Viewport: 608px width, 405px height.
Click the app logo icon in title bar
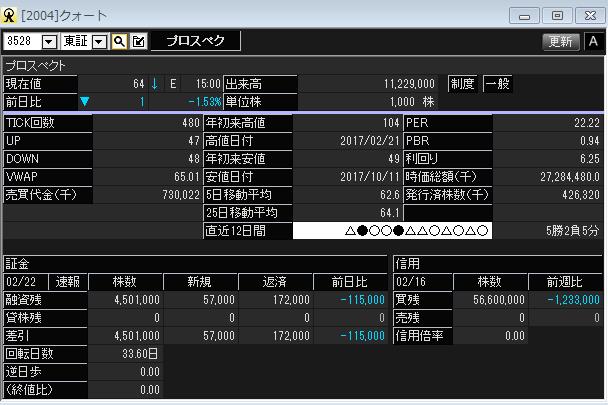(9, 16)
